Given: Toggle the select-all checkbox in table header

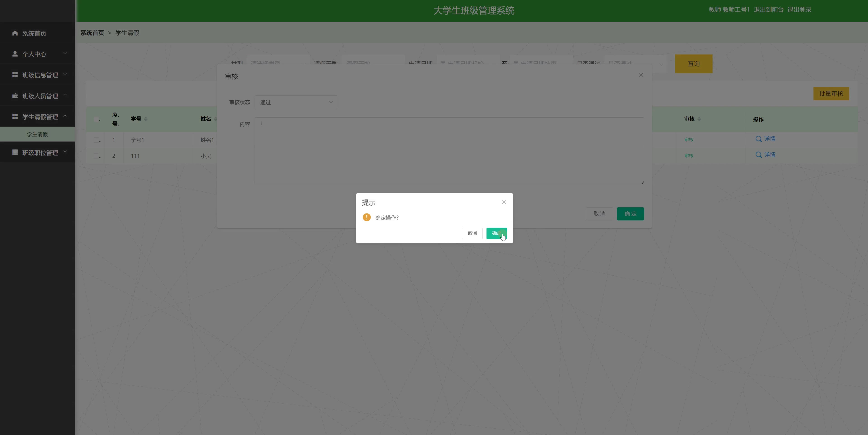Looking at the screenshot, I should [x=96, y=119].
